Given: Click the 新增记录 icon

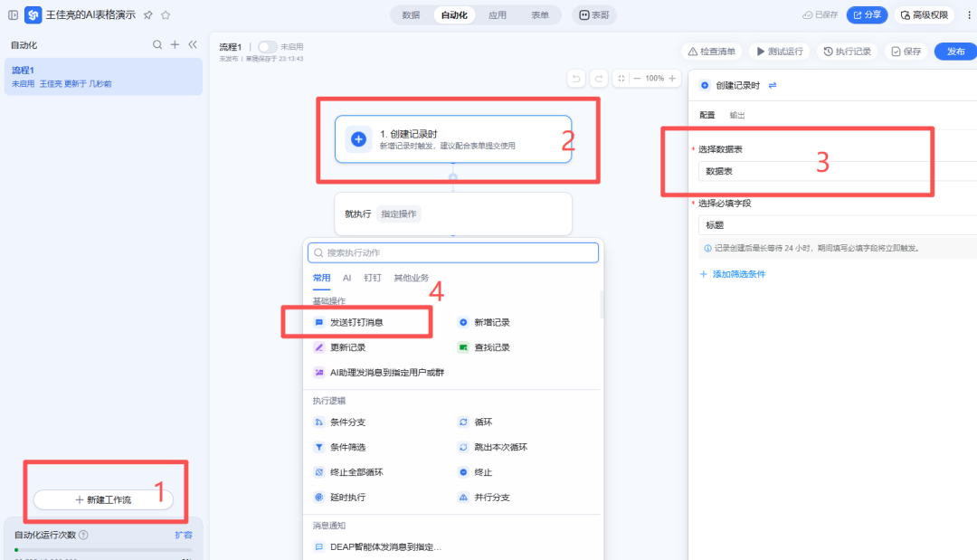Looking at the screenshot, I should click(463, 322).
